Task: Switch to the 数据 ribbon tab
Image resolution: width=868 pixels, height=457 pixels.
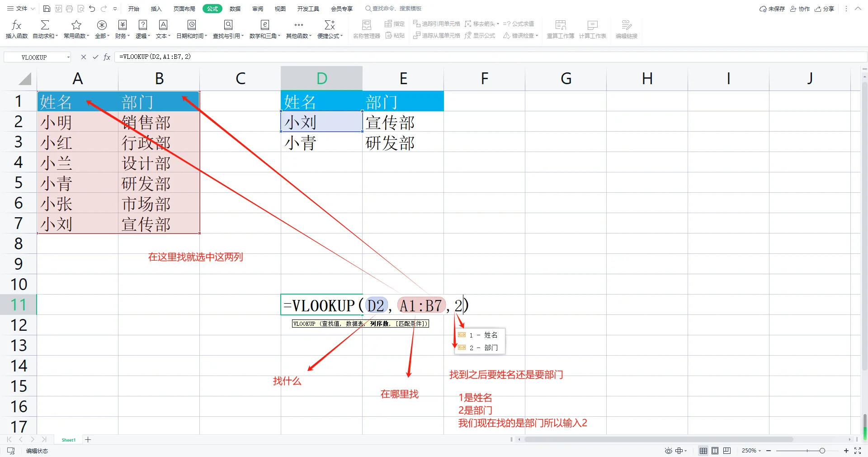Action: click(234, 8)
